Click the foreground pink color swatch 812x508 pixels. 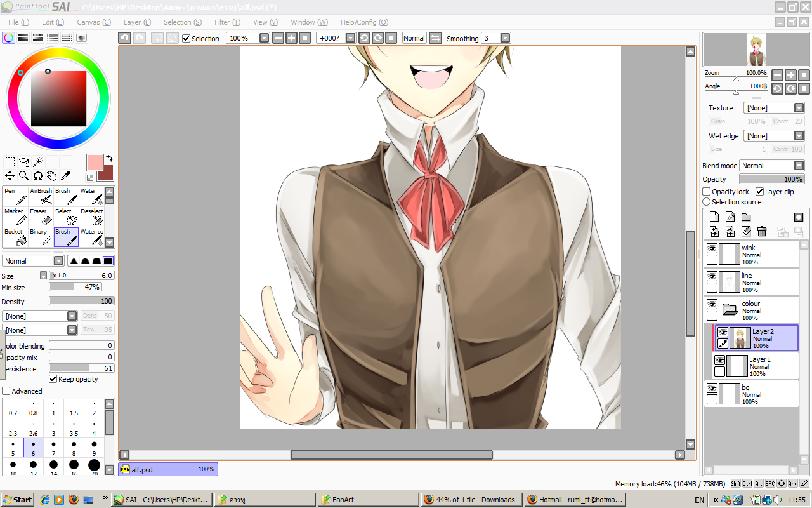(x=95, y=163)
